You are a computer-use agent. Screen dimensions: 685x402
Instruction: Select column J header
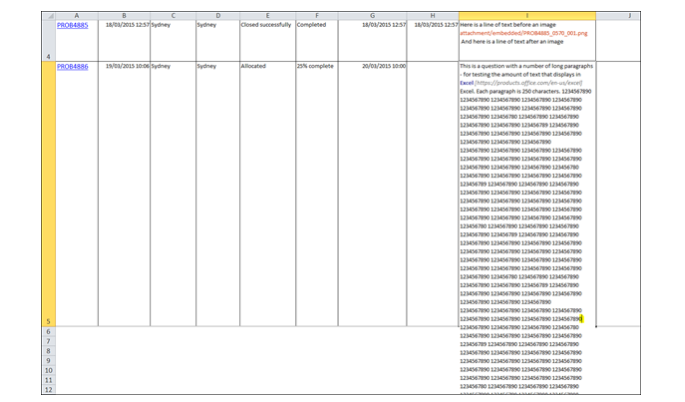618,16
